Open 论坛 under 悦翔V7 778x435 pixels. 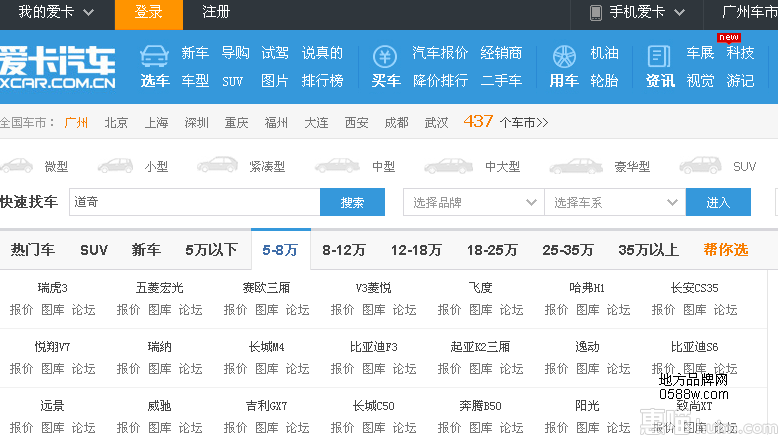point(83,369)
